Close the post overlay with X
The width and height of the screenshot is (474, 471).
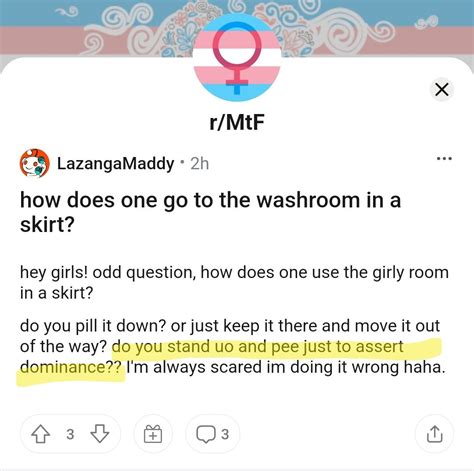[442, 90]
